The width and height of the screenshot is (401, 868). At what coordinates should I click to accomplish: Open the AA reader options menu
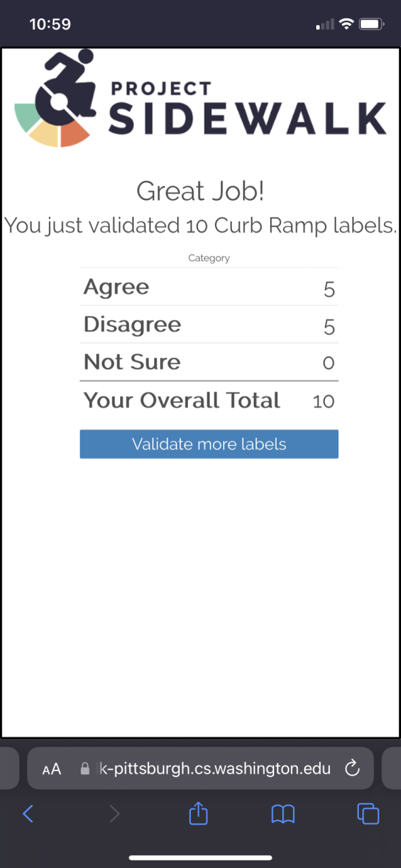[x=52, y=769]
